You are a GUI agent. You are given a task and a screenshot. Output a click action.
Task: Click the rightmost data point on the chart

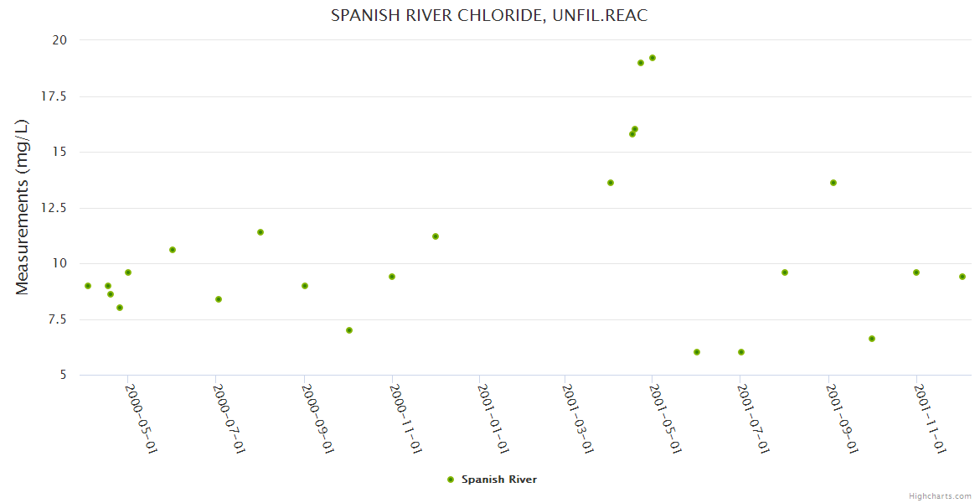pos(962,277)
